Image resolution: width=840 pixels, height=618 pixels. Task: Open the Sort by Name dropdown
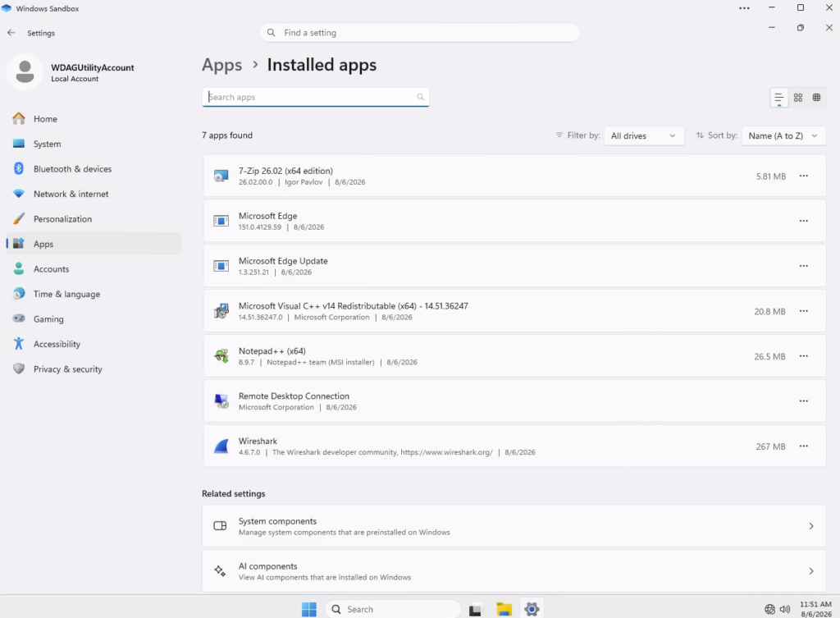[783, 135]
